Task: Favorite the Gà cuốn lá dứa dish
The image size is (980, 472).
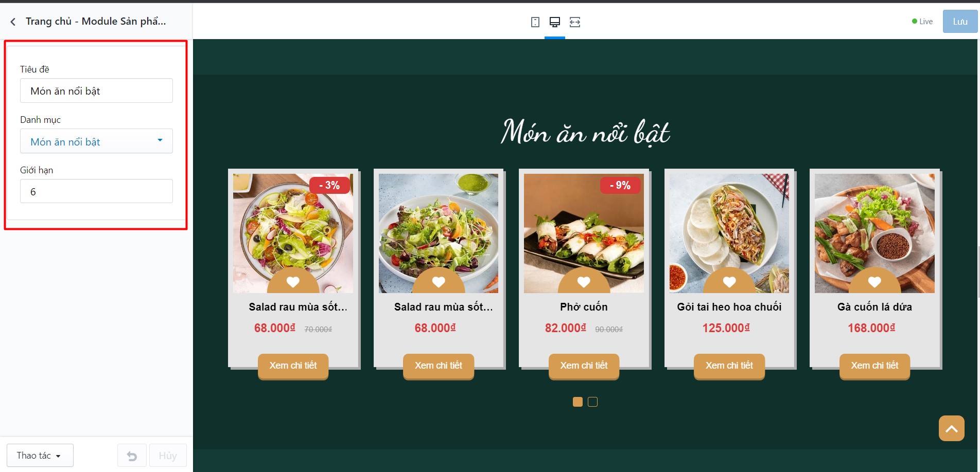Action: tap(874, 282)
